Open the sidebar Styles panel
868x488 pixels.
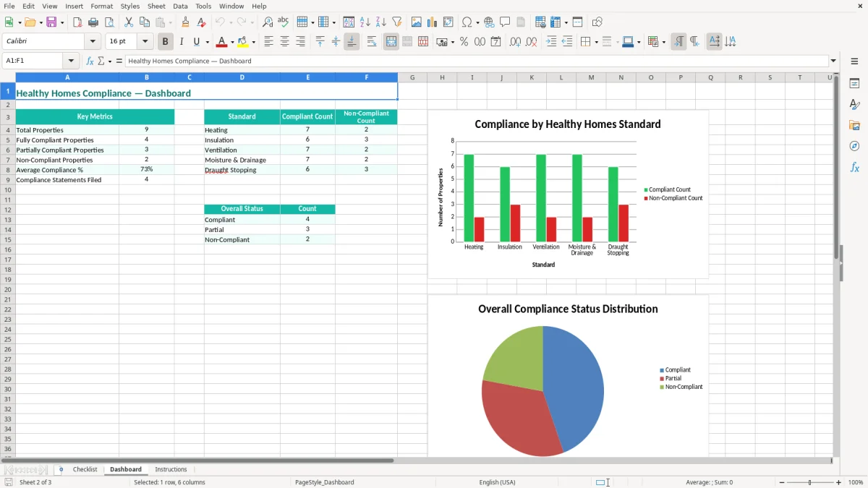[854, 104]
